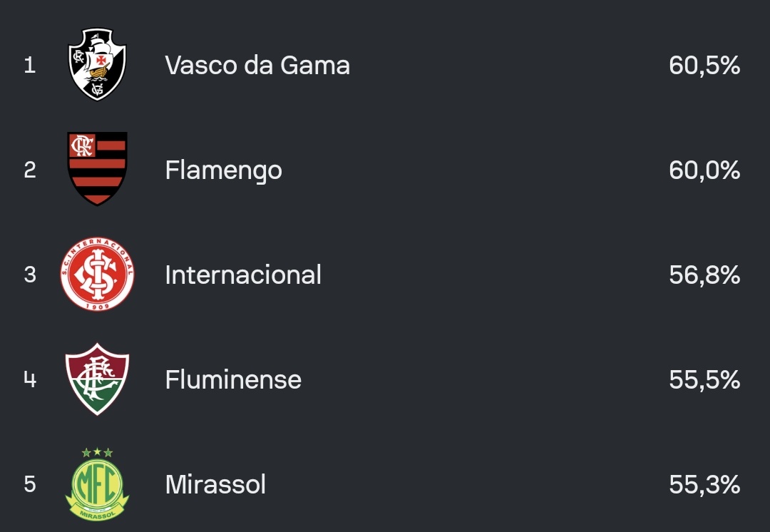Click the Fluminense shield crest

pyautogui.click(x=97, y=379)
